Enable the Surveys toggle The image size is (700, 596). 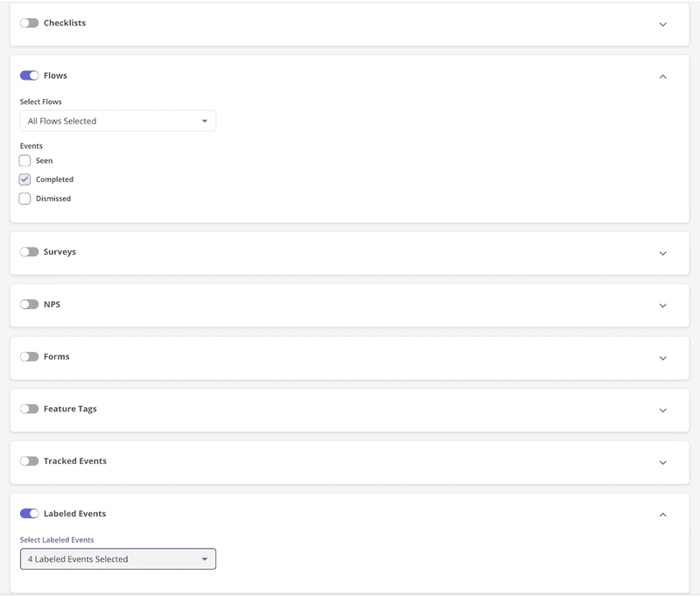click(27, 252)
